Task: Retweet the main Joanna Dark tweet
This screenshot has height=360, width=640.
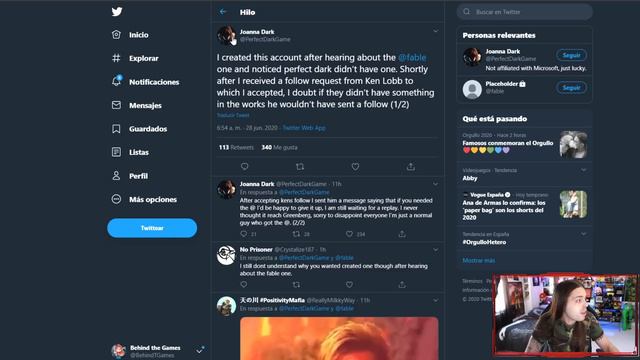Action: coord(300,167)
